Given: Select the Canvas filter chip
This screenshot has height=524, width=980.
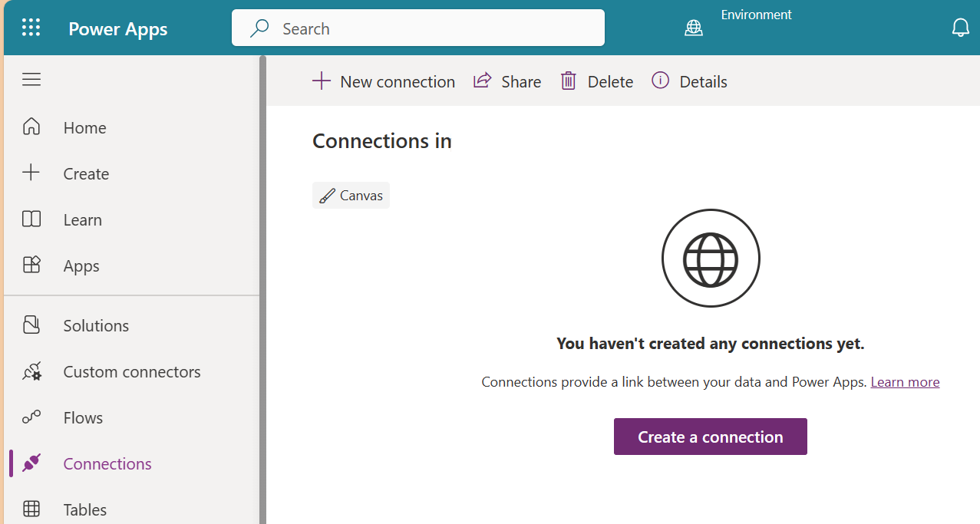Looking at the screenshot, I should (x=351, y=195).
